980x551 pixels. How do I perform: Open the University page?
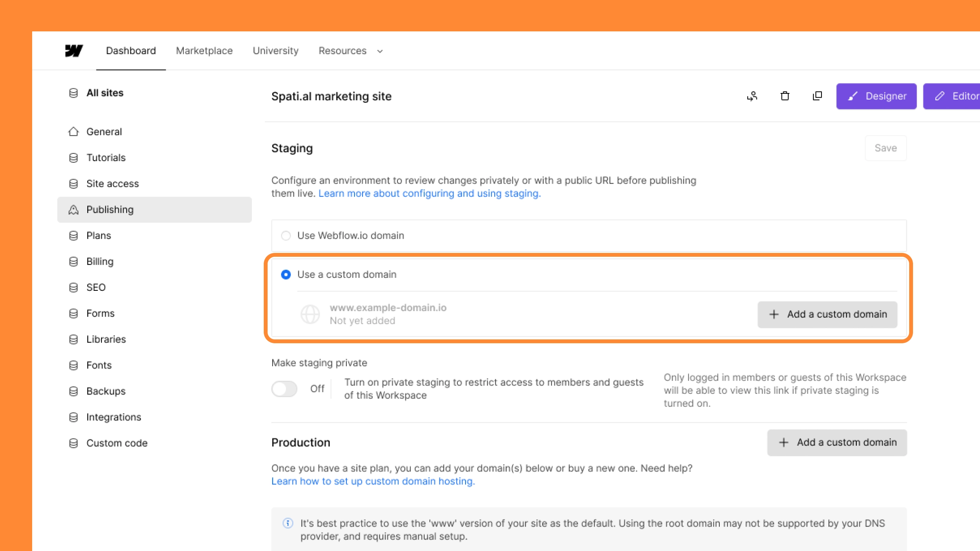click(275, 51)
